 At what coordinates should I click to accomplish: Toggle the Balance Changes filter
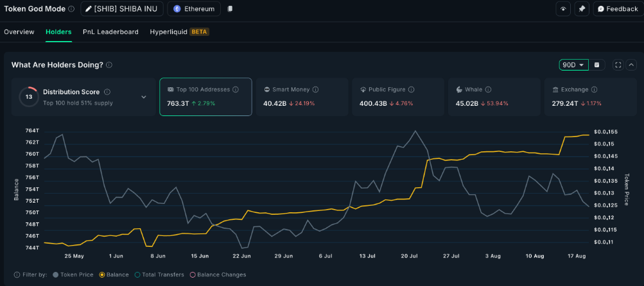pos(218,274)
